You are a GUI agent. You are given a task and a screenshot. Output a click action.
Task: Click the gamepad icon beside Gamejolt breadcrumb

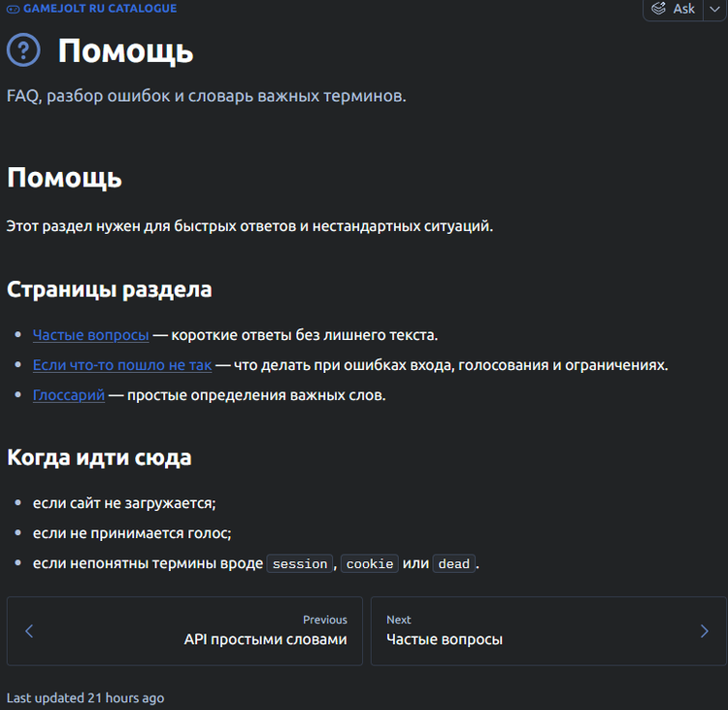coord(14,8)
